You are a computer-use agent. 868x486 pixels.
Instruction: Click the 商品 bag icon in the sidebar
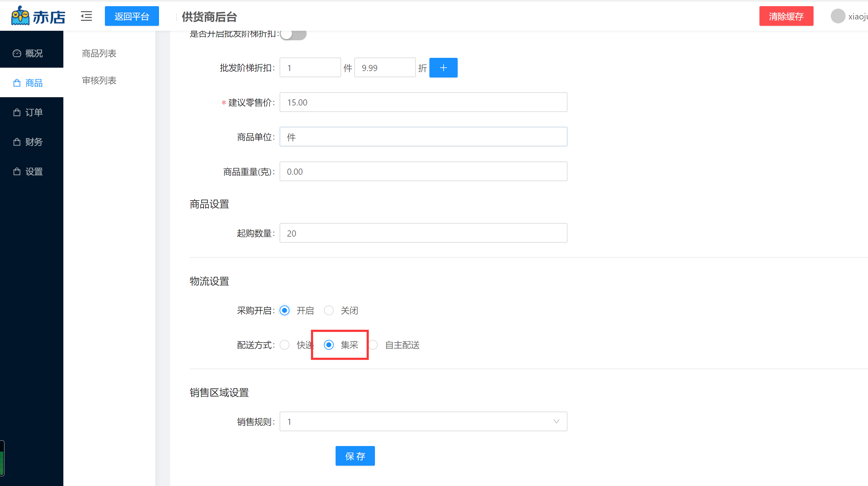pos(17,83)
